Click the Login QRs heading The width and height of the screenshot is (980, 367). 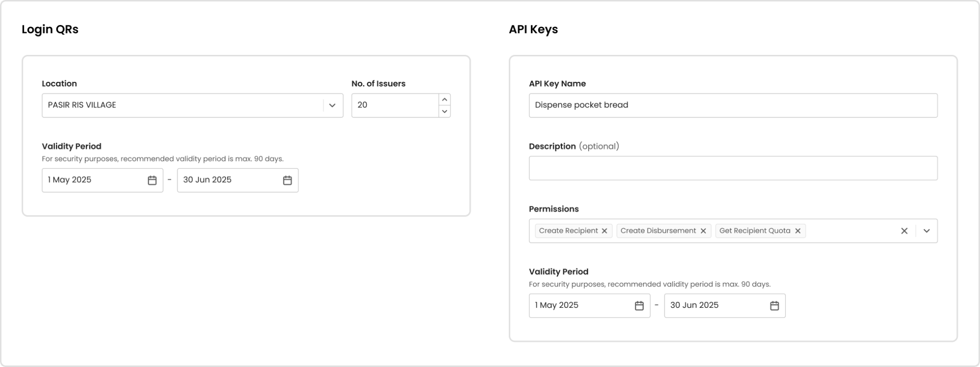click(x=50, y=29)
